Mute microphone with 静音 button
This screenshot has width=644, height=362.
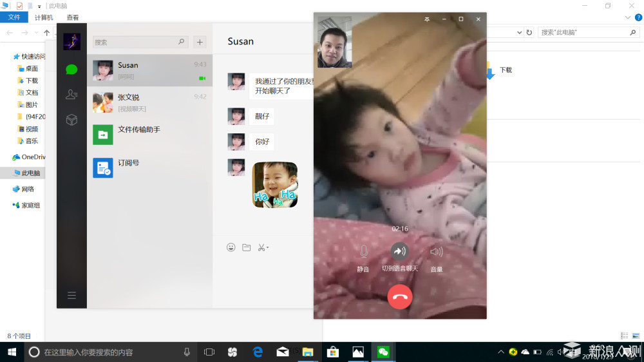click(363, 258)
